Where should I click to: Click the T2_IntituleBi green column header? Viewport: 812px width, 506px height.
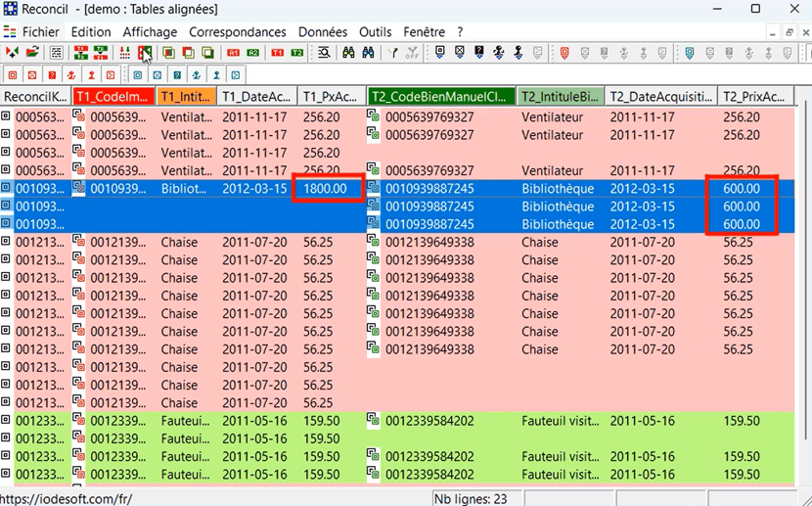point(560,96)
